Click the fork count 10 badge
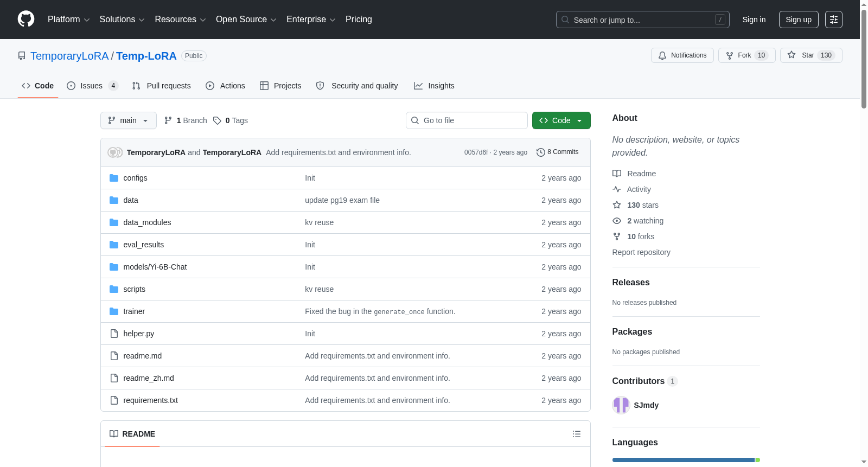Image resolution: width=868 pixels, height=467 pixels. pyautogui.click(x=761, y=55)
